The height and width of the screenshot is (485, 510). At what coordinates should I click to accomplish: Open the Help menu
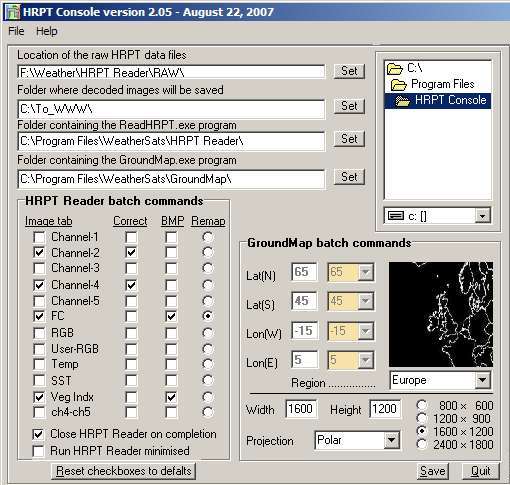point(47,31)
